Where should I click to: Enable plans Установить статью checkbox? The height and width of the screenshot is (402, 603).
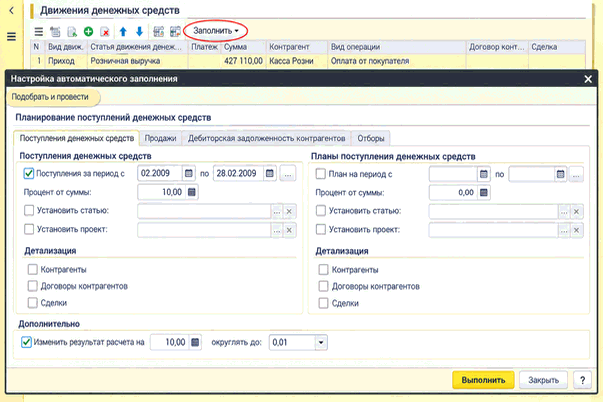pos(320,211)
